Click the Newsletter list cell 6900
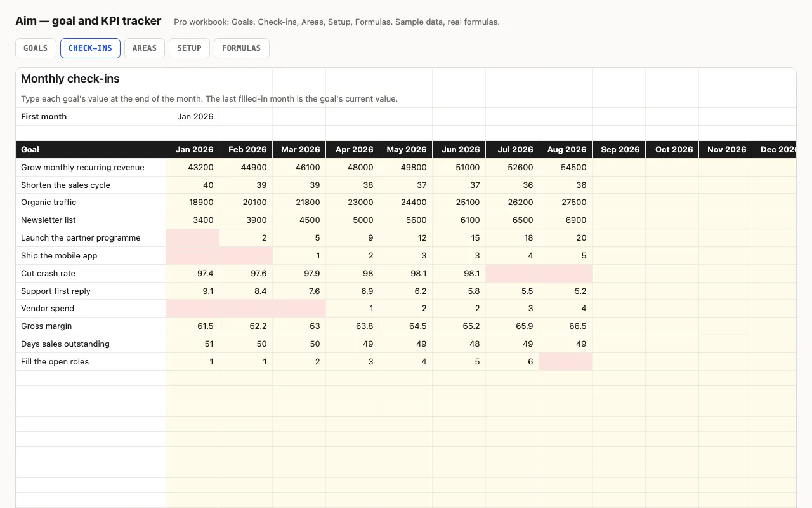Viewport: 812px width, 508px height. coord(566,220)
